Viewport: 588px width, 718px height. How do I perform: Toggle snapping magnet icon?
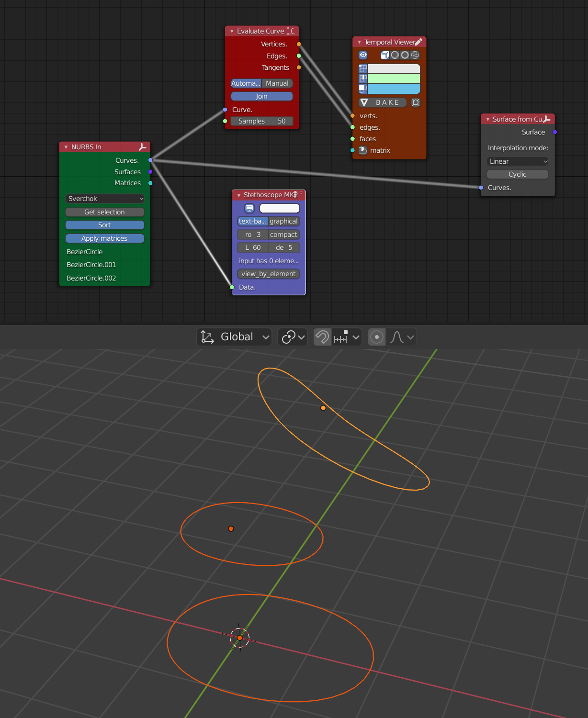click(322, 337)
